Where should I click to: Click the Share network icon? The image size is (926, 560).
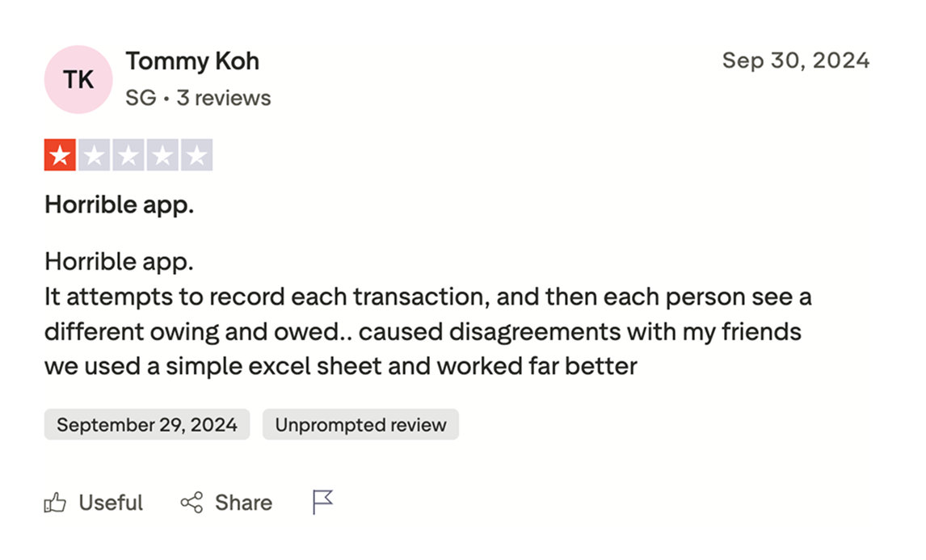pyautogui.click(x=192, y=503)
